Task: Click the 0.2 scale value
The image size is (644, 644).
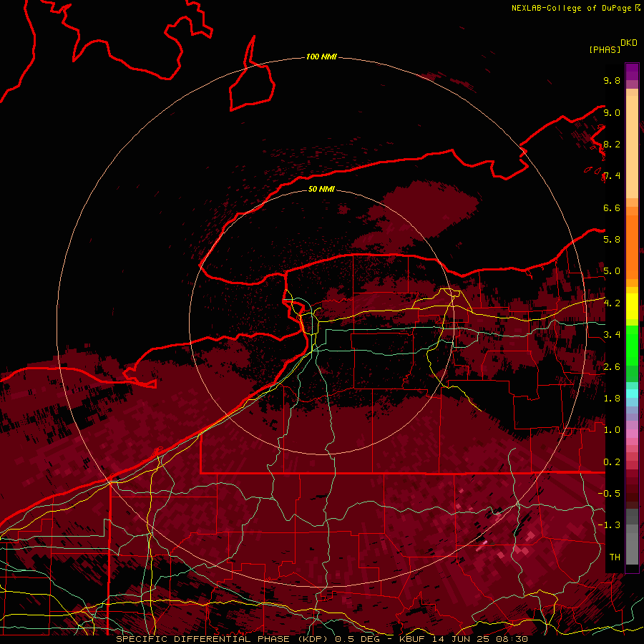Action: pos(612,462)
